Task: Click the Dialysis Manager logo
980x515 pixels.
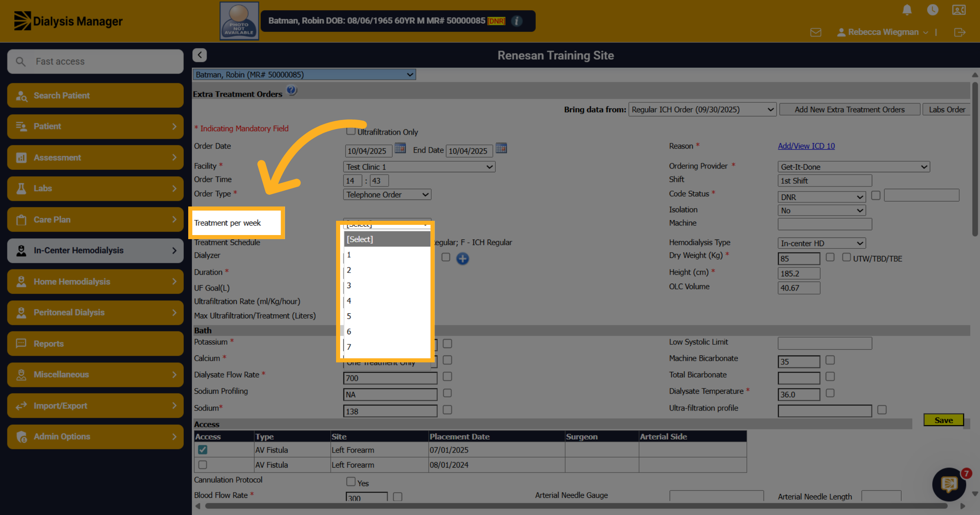Action: tap(68, 21)
